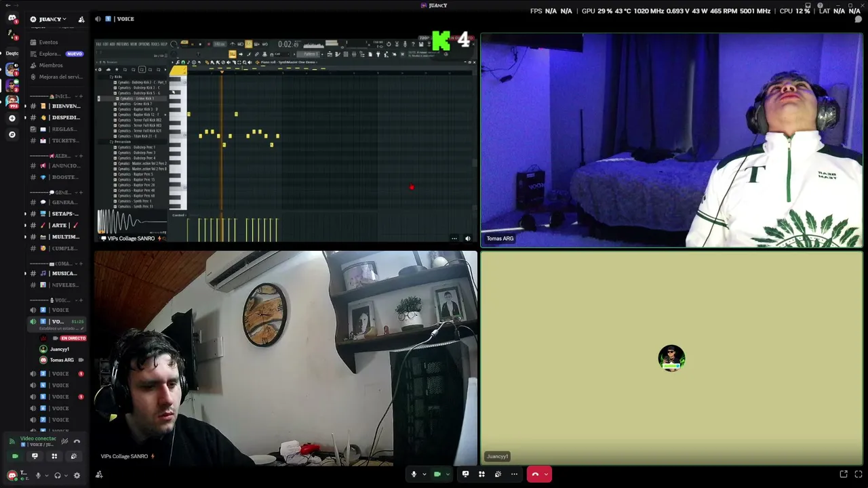Open the Deqtc server in the server list
Viewport: 868px width, 488px height.
pos(12,53)
